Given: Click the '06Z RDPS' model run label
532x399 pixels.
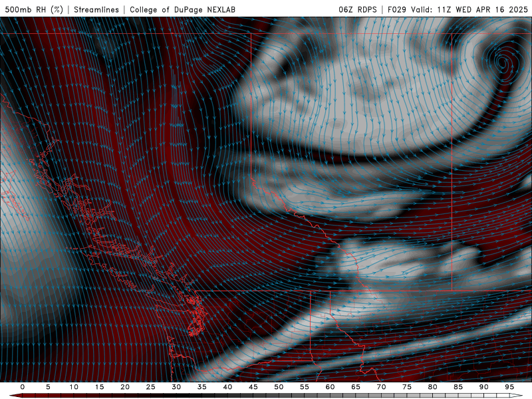Looking at the screenshot, I should [358, 9].
